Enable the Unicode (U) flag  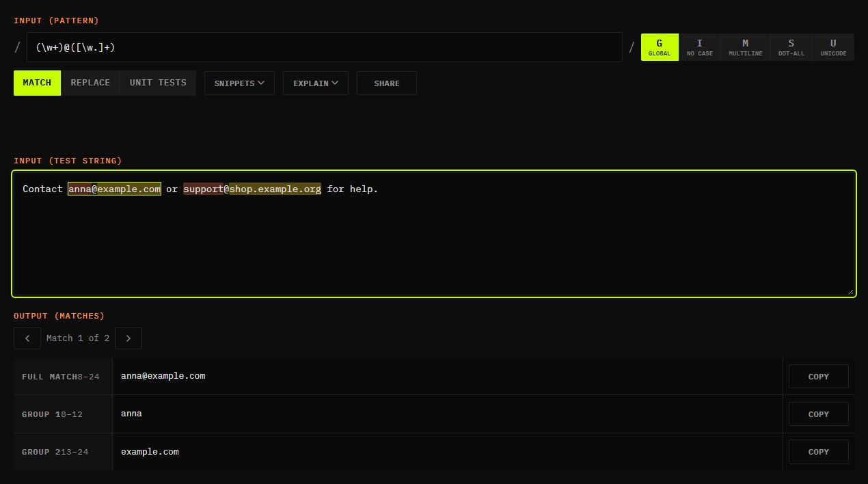coord(833,47)
